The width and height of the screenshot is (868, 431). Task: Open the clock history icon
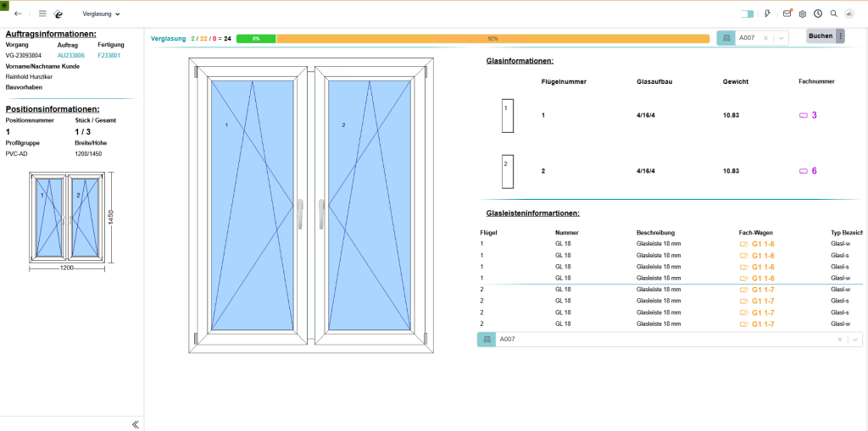coord(818,14)
